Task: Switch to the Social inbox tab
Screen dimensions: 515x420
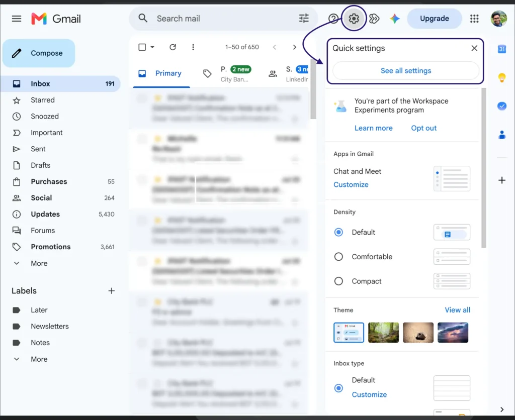Action: [288, 74]
